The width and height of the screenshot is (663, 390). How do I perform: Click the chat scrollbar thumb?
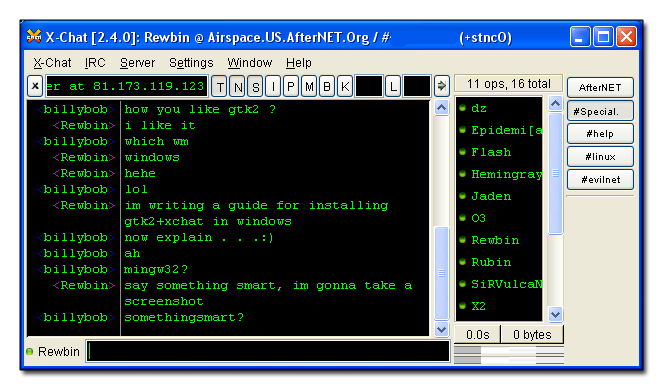click(441, 273)
